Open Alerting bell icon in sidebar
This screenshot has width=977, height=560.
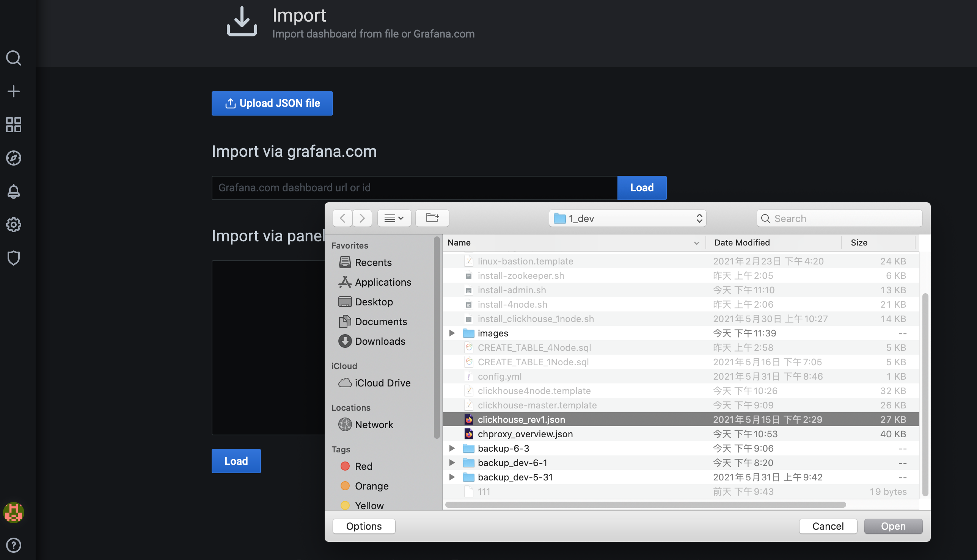(x=14, y=191)
